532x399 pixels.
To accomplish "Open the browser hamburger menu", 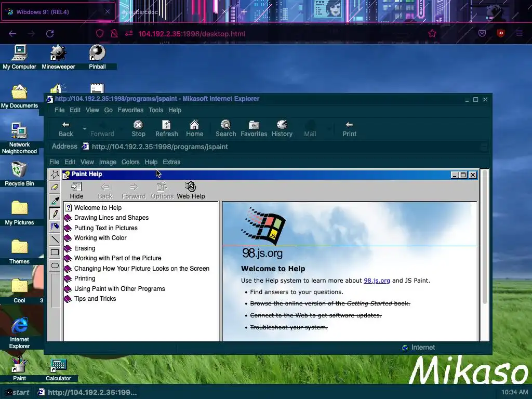I will click(519, 33).
